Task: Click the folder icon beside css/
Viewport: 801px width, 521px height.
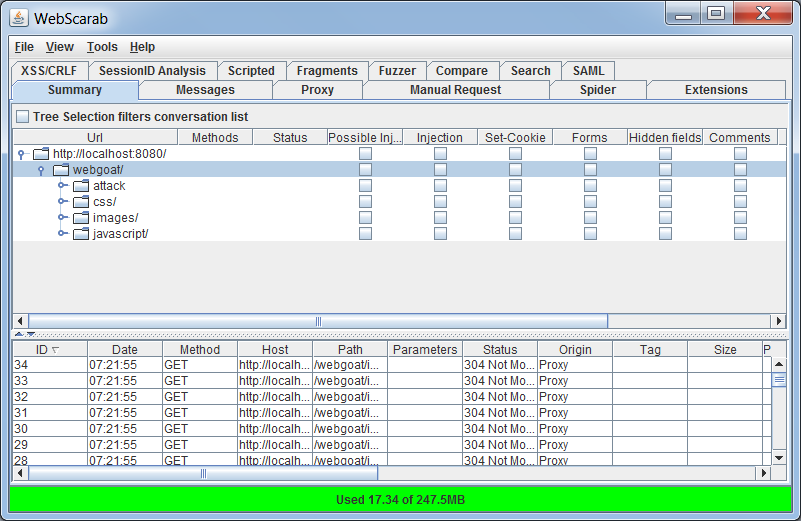Action: pyautogui.click(x=81, y=202)
